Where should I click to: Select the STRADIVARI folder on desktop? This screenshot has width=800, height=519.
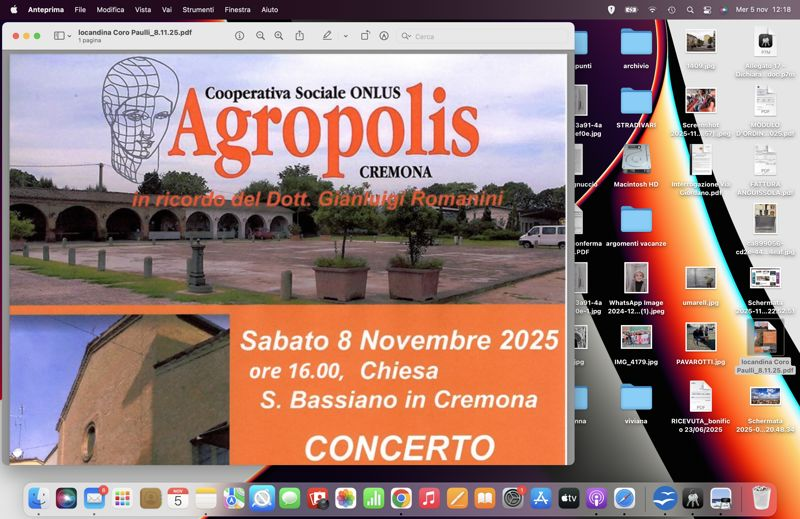(636, 102)
